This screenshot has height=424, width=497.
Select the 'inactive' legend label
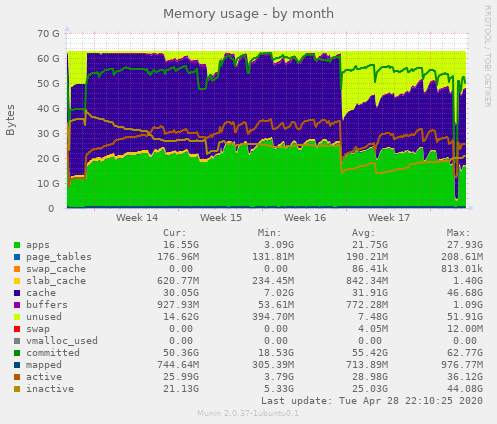pos(50,389)
